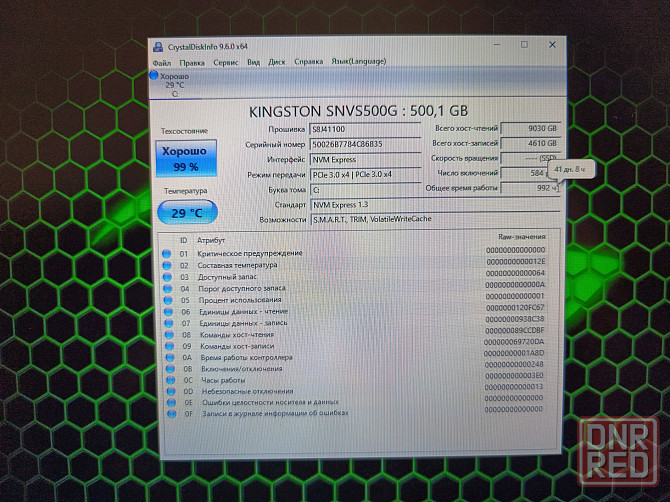The width and height of the screenshot is (670, 502).
Task: Select the Единицы данных - запись row
Action: click(355, 321)
